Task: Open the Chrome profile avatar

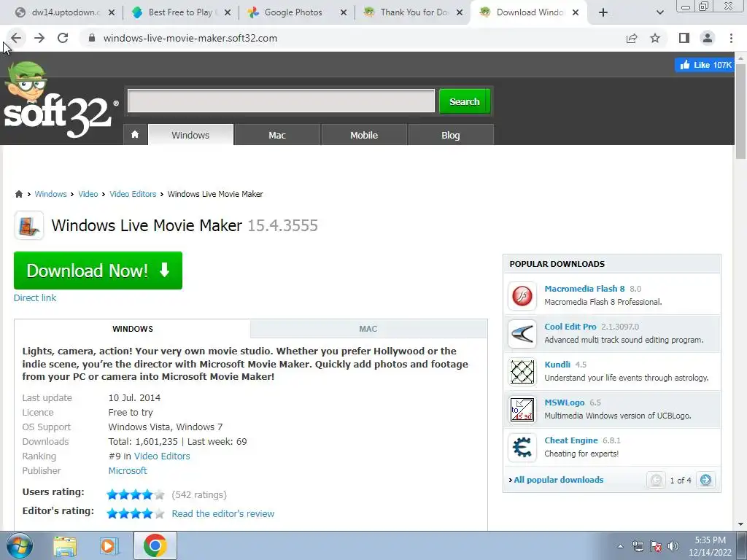Action: click(x=708, y=38)
